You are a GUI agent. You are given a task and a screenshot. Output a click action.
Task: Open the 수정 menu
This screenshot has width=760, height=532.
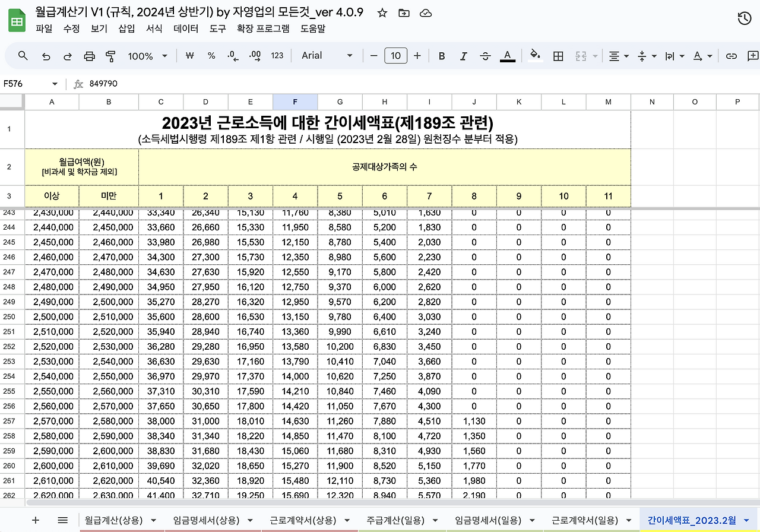[x=71, y=28]
